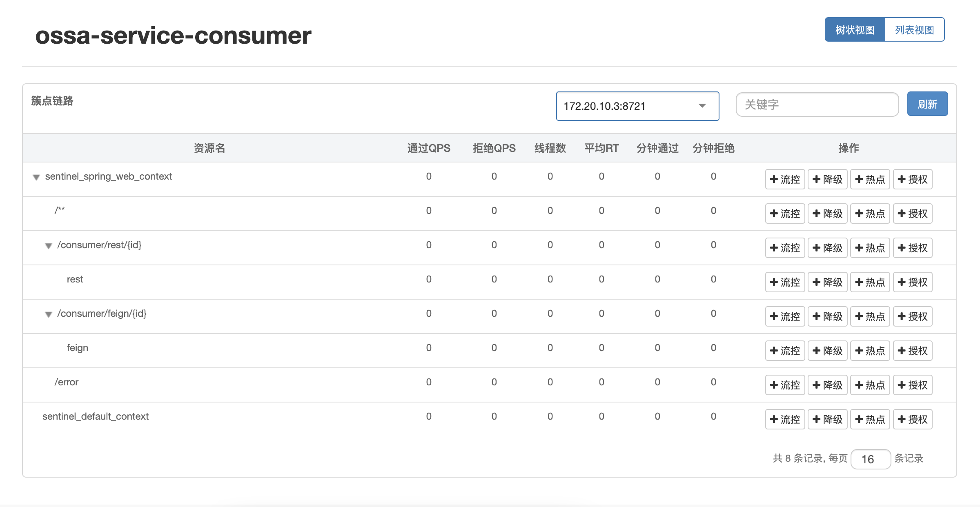This screenshot has width=980, height=507.
Task: Select the feign resource name
Action: 78,348
